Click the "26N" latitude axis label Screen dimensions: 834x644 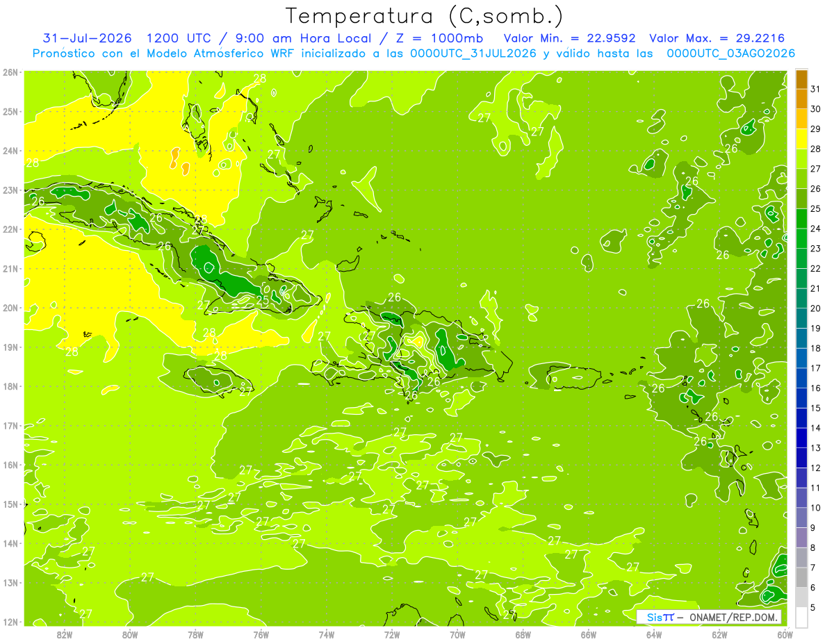10,72
